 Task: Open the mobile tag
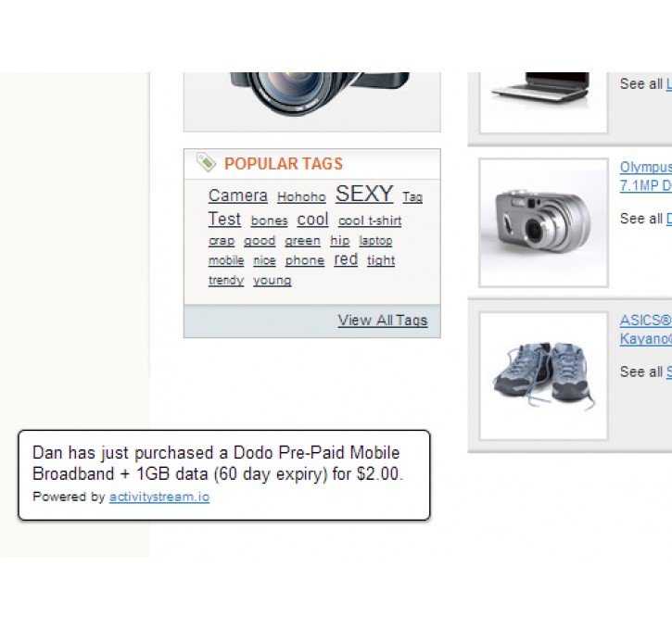(x=226, y=261)
